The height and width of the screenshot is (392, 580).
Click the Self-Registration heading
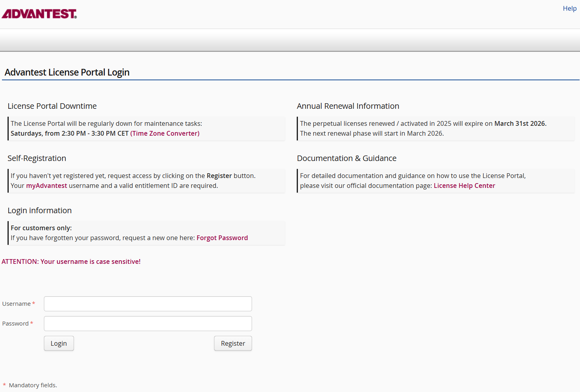[x=37, y=158]
